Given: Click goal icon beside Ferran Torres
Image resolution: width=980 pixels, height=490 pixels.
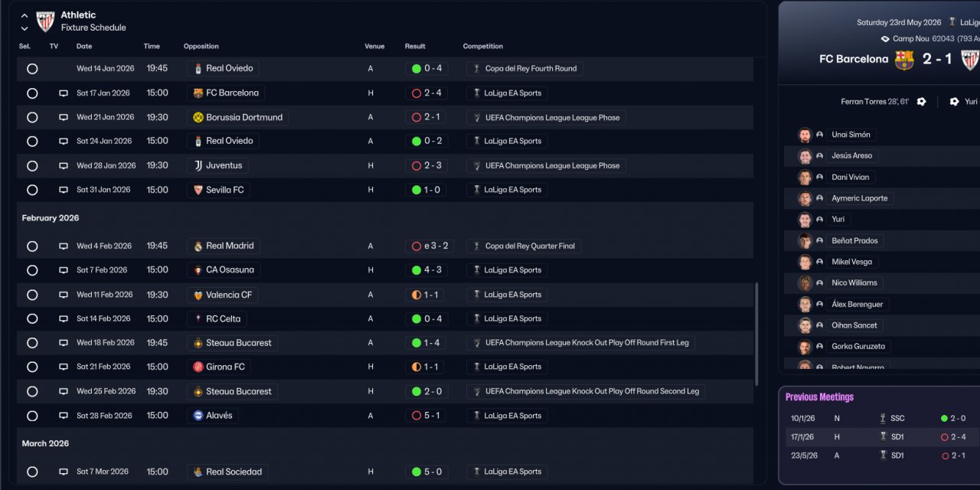Looking at the screenshot, I should [x=921, y=102].
